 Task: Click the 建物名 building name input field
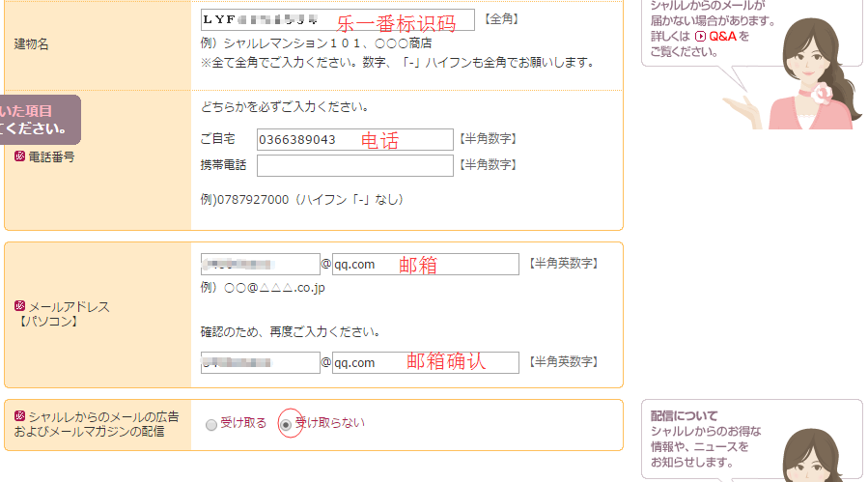[337, 20]
